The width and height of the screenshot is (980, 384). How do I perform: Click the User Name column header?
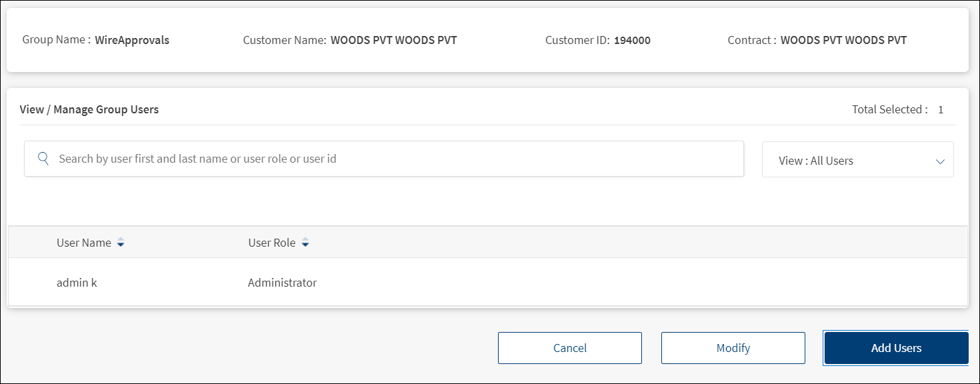[x=84, y=243]
